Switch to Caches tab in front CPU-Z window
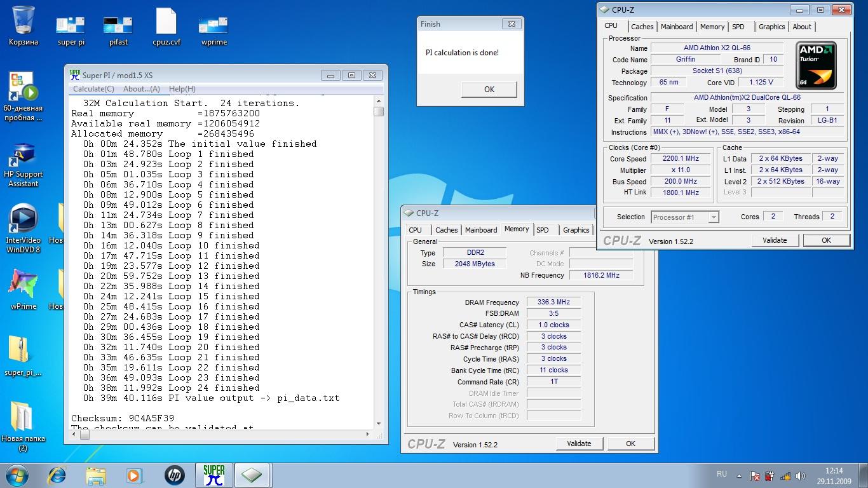The image size is (868, 488). tap(642, 27)
